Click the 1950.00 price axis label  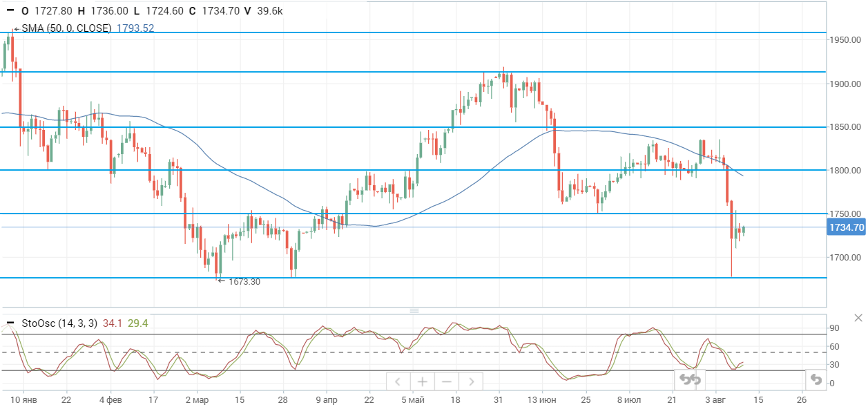pyautogui.click(x=847, y=41)
